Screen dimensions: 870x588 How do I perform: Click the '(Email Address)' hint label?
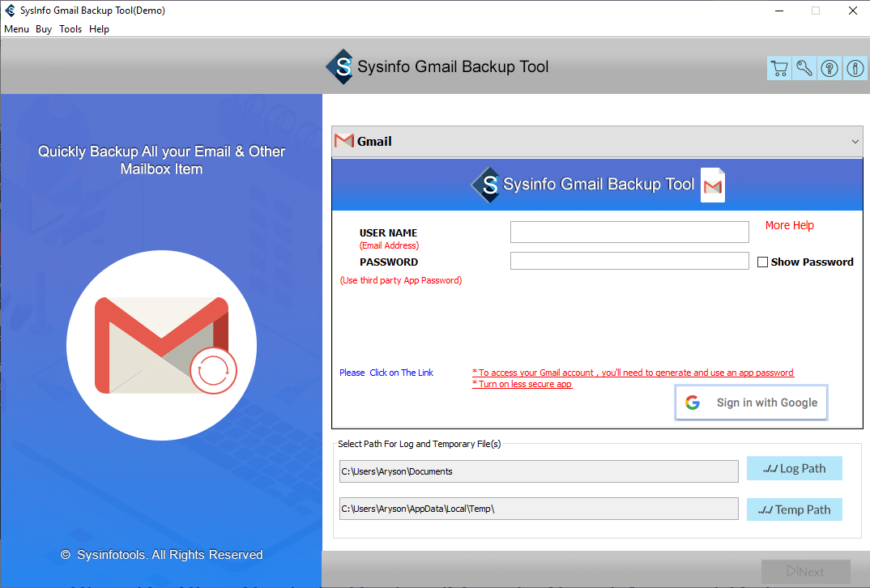coord(389,245)
